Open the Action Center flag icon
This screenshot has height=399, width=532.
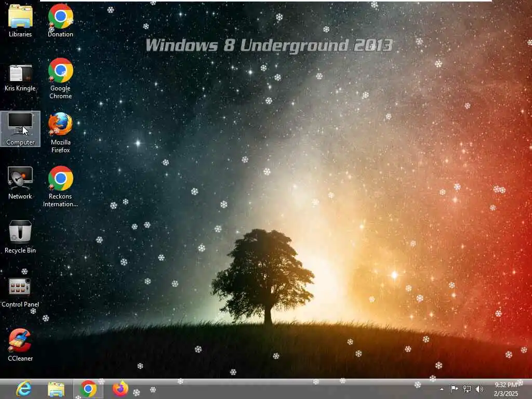tap(454, 389)
